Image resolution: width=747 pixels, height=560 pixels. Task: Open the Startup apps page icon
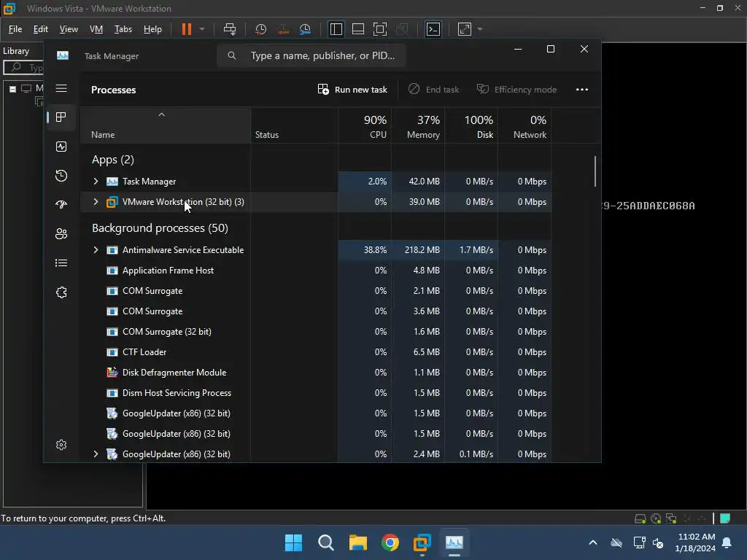(61, 205)
